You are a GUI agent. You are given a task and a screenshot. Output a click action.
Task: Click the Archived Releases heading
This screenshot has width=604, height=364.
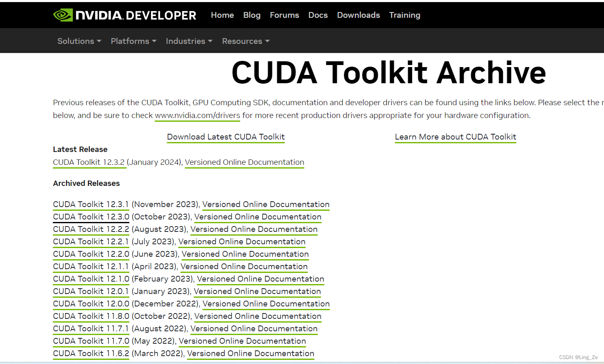[86, 183]
